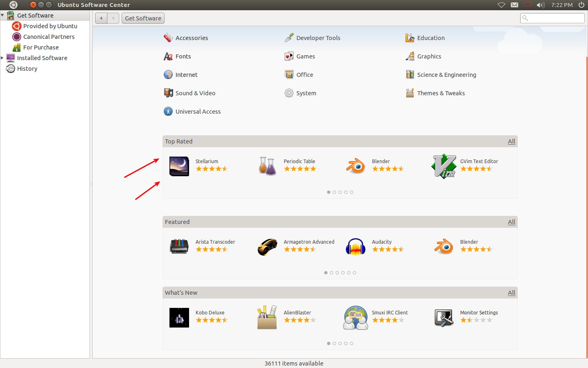Select last page dot in Featured
The image size is (588, 368).
tap(354, 273)
